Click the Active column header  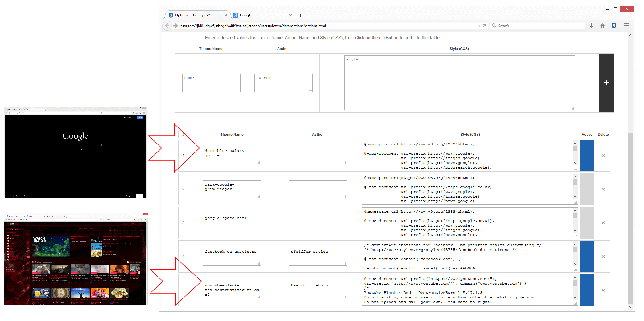tap(587, 135)
